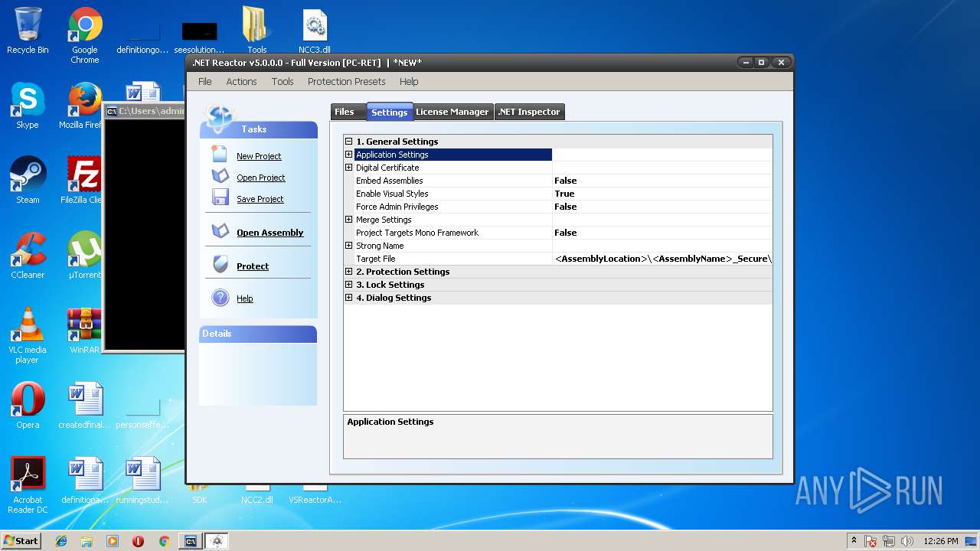This screenshot has height=551, width=980.
Task: Click the Help question mark icon
Action: pyautogui.click(x=220, y=298)
